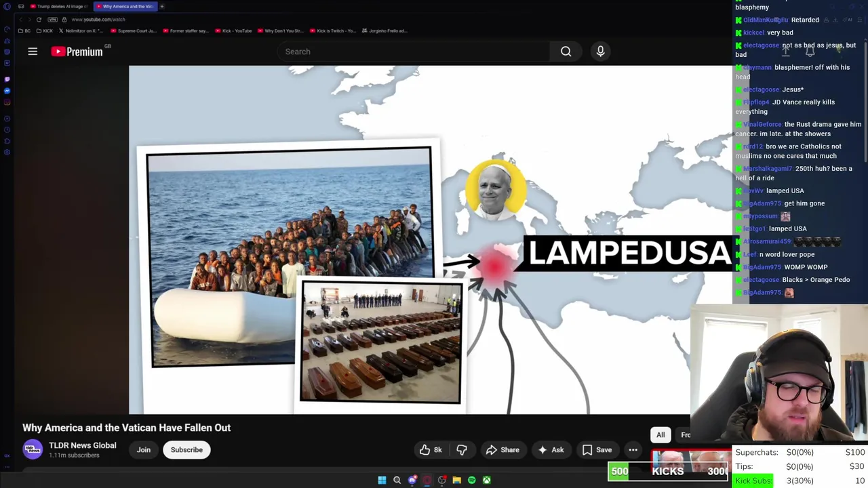Share the video
This screenshot has height=488, width=868.
coord(502,450)
